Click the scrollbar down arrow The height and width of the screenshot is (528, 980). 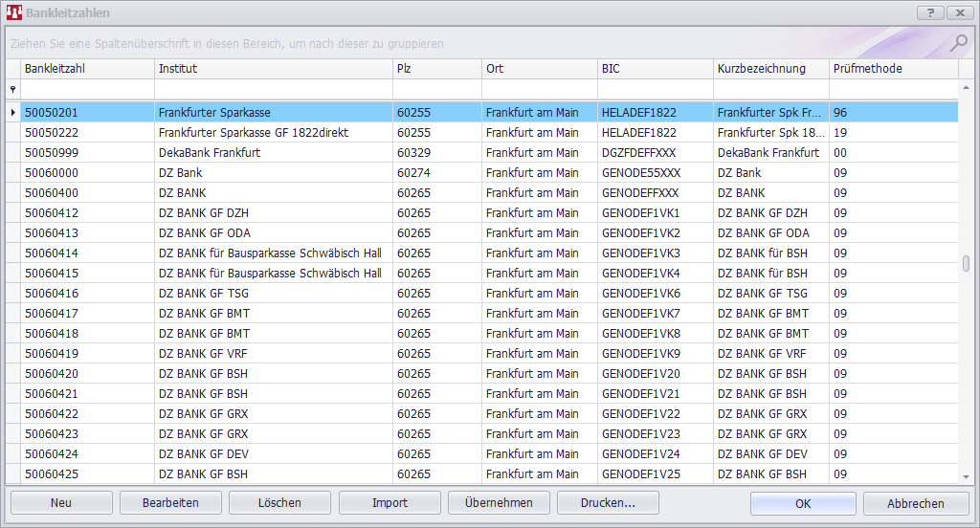click(x=966, y=476)
